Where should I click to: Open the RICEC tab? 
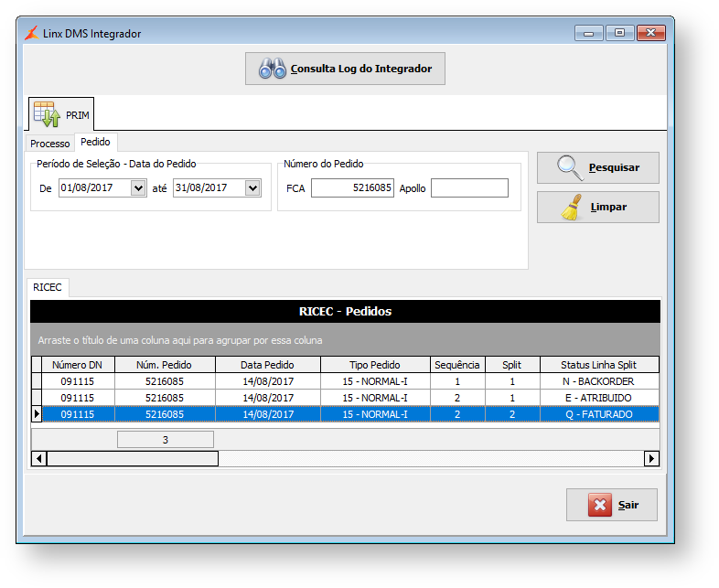(48, 287)
